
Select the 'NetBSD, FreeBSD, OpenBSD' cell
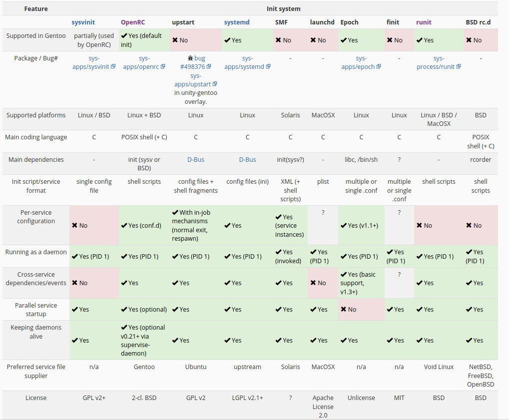point(481,376)
